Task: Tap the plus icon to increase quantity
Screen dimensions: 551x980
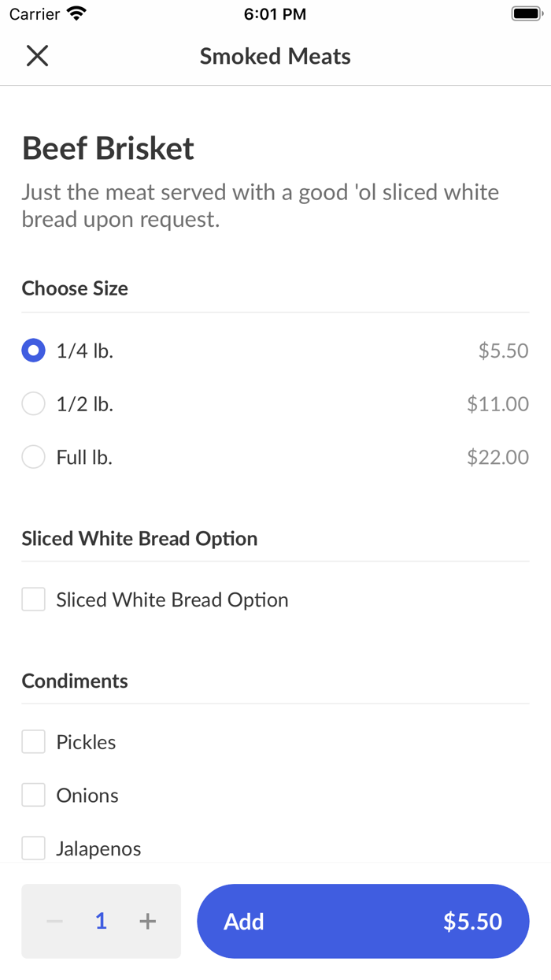Action: coord(147,920)
